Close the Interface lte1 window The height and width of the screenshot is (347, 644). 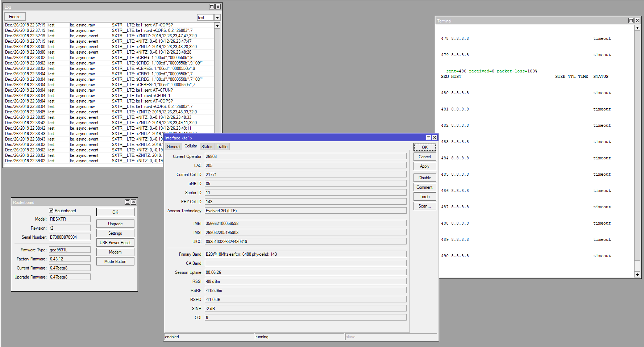435,138
